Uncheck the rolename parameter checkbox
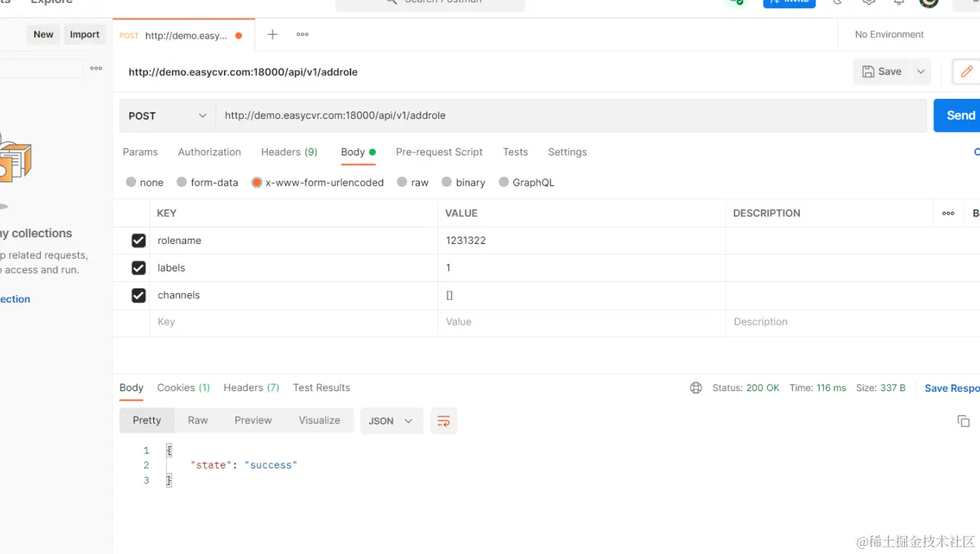The height and width of the screenshot is (554, 980). click(x=138, y=241)
